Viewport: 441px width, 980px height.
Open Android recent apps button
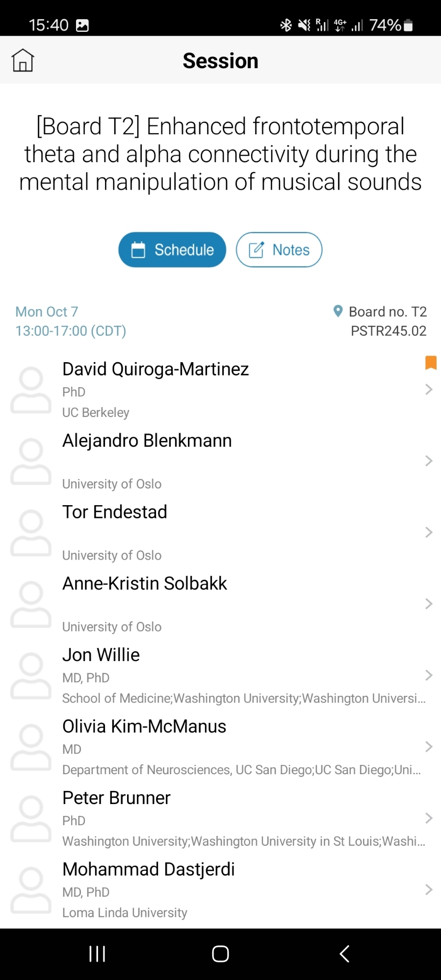point(97,954)
